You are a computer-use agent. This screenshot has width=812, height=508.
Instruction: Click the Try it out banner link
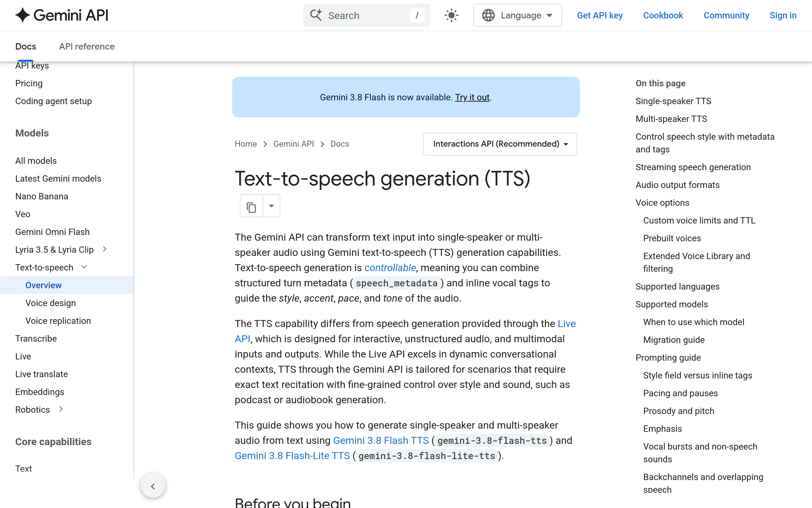click(x=472, y=97)
